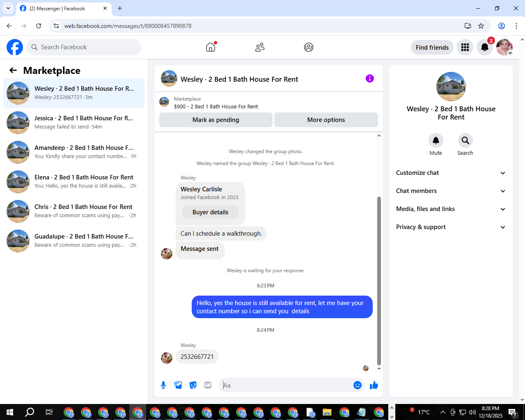Click the chat scroll-down arrow
The width and height of the screenshot is (525, 420).
(379, 369)
